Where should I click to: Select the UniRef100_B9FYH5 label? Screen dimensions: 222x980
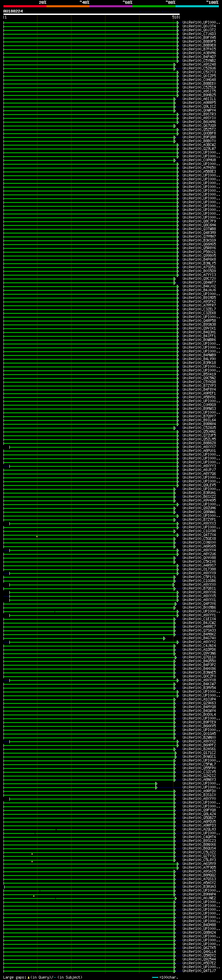pos(199,38)
